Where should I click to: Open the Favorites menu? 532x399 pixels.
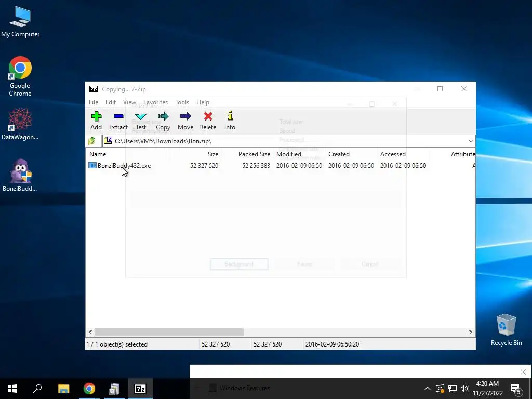pos(155,102)
